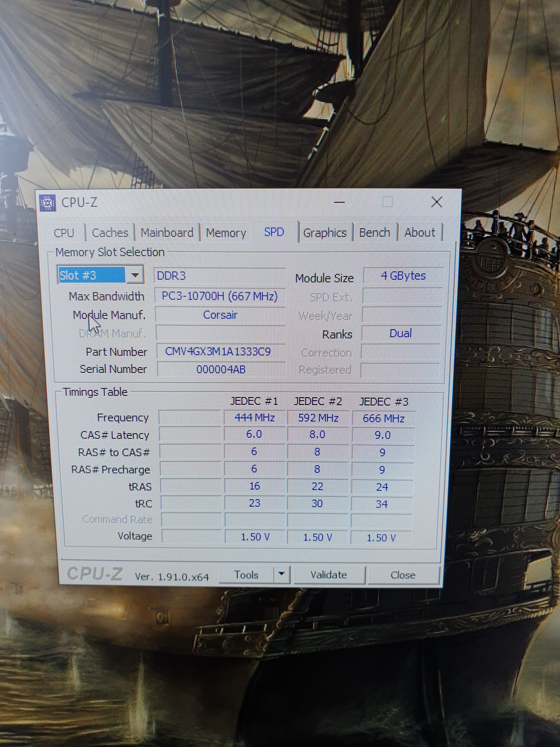This screenshot has width=560, height=747.
Task: Open the About tab
Action: 420,233
